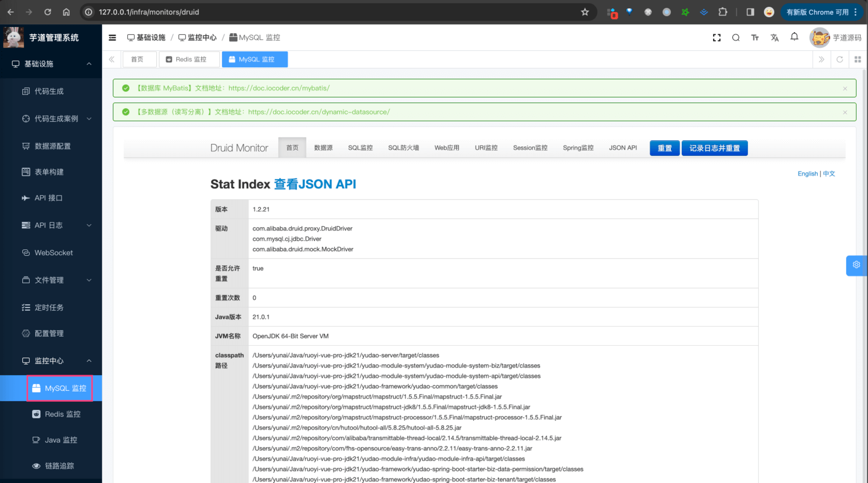Click the font size icon in header
The width and height of the screenshot is (868, 483).
point(755,38)
